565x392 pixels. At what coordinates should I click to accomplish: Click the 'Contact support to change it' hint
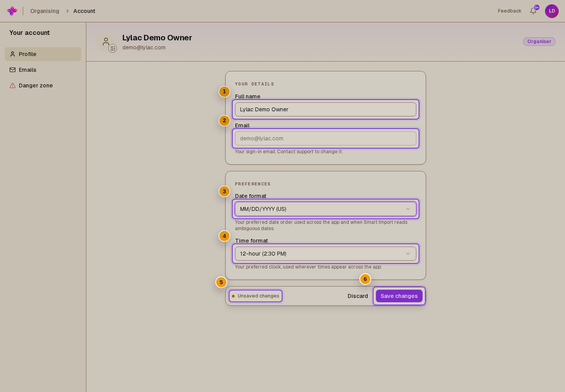tap(310, 152)
